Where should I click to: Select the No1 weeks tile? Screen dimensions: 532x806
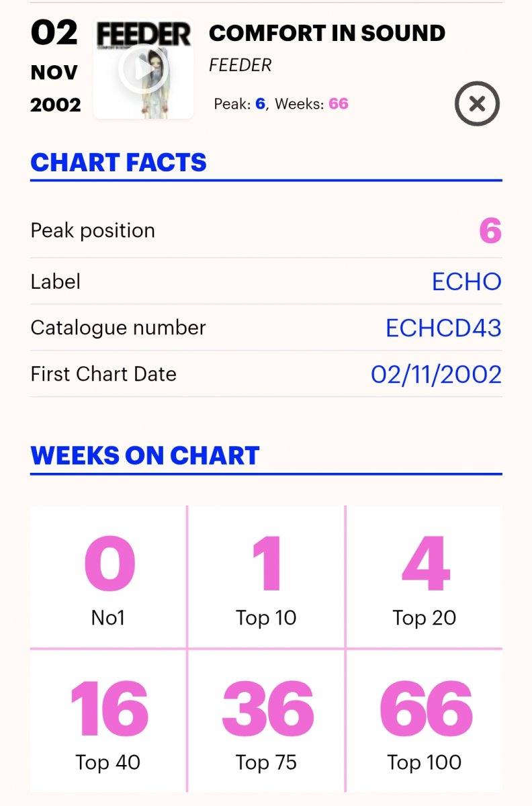[x=108, y=577]
